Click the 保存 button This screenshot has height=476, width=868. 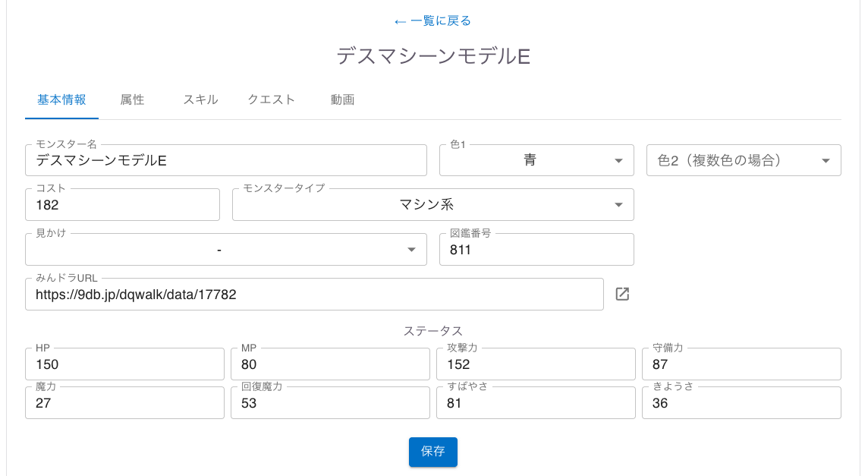pos(432,452)
